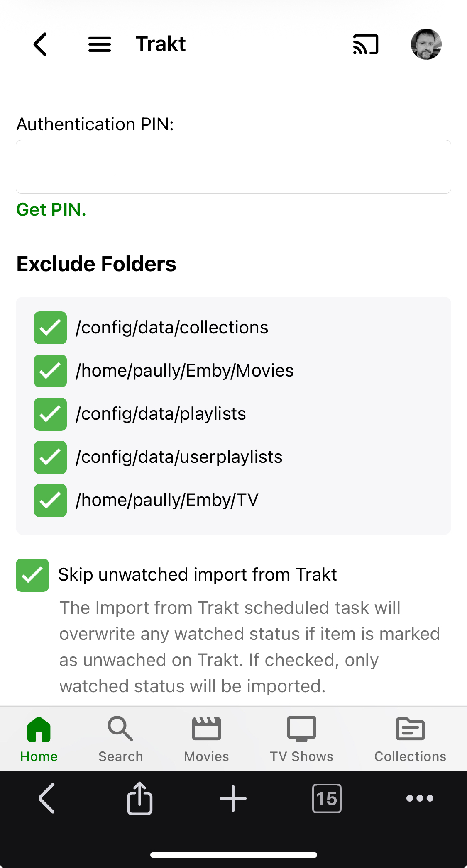The image size is (467, 868).
Task: Open the TV Shows tab
Action: tap(302, 739)
